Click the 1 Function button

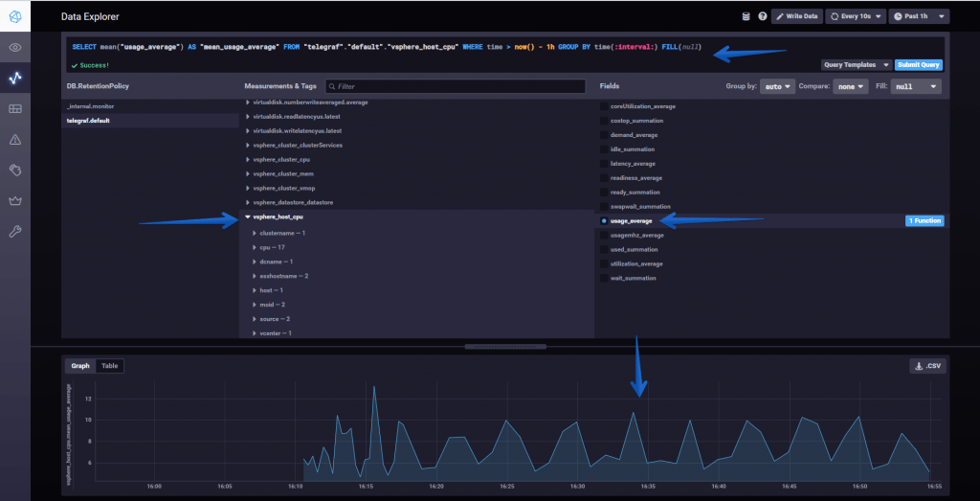click(924, 220)
